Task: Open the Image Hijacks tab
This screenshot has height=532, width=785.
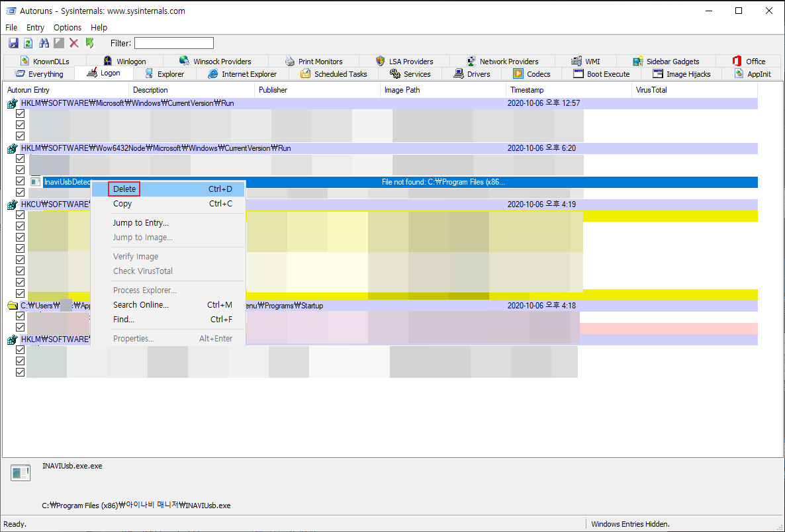Action: coord(681,74)
